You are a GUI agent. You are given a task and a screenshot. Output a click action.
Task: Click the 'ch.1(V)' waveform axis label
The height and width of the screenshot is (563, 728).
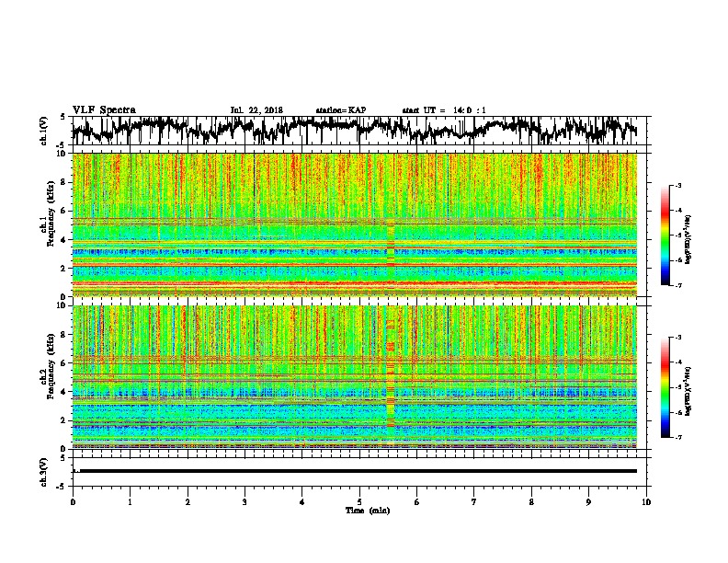44,131
